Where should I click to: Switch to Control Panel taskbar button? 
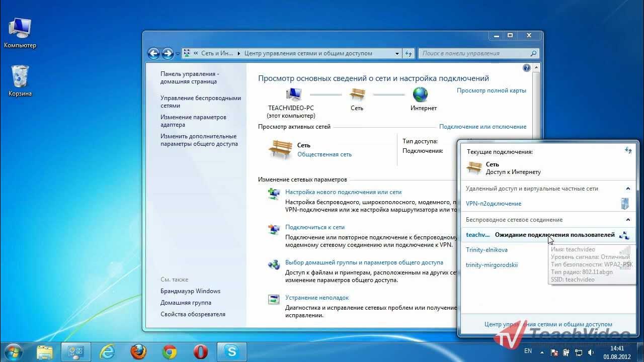click(76, 351)
